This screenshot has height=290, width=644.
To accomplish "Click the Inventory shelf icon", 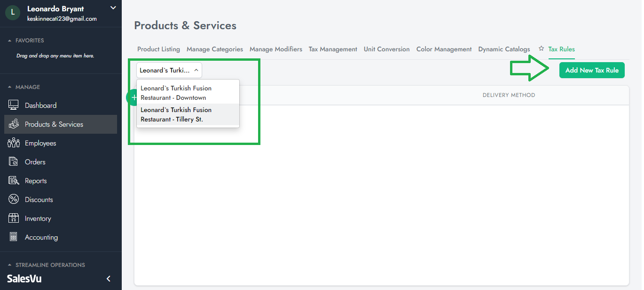I will pos(14,218).
